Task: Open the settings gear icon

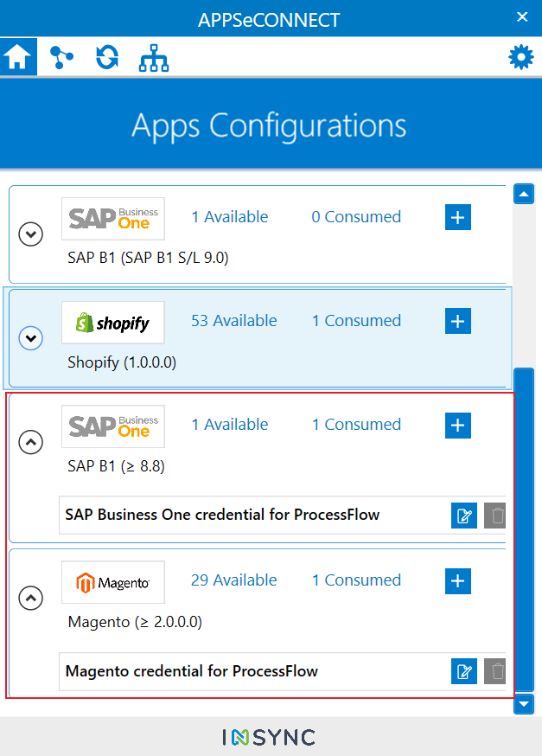Action: coord(520,56)
